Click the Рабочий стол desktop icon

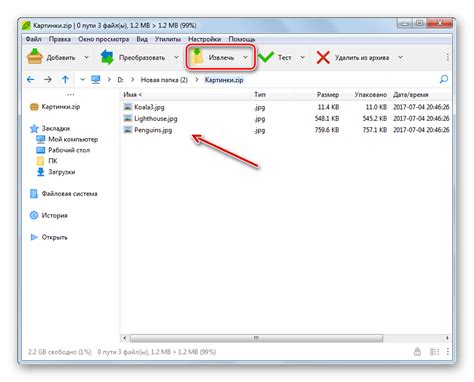[x=40, y=150]
